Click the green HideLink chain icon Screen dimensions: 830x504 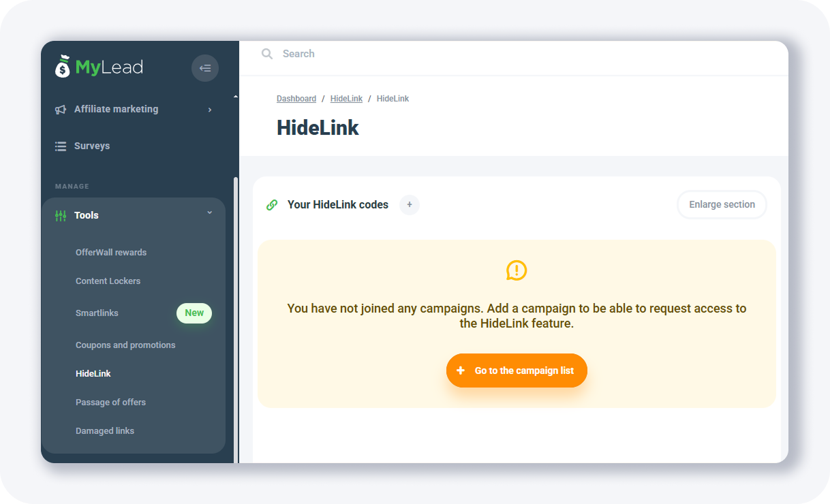[x=272, y=204]
